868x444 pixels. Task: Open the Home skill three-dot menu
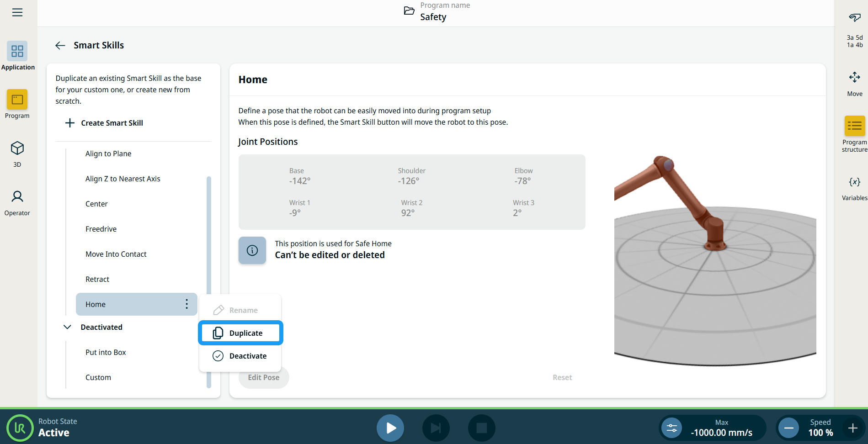[186, 304]
